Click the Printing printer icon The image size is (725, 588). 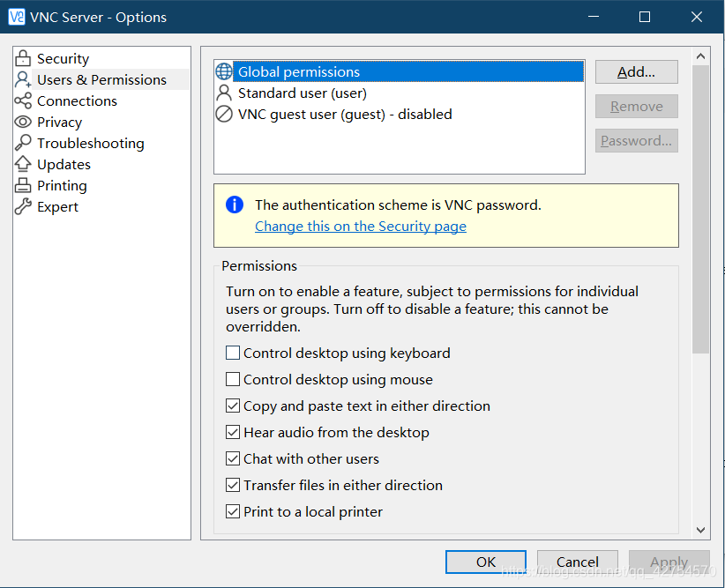(x=23, y=185)
